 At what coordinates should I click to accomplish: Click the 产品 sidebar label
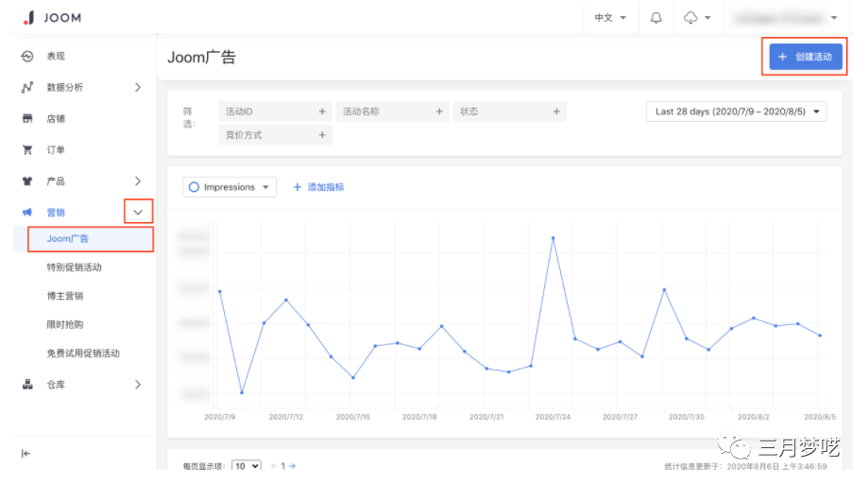[x=56, y=182]
